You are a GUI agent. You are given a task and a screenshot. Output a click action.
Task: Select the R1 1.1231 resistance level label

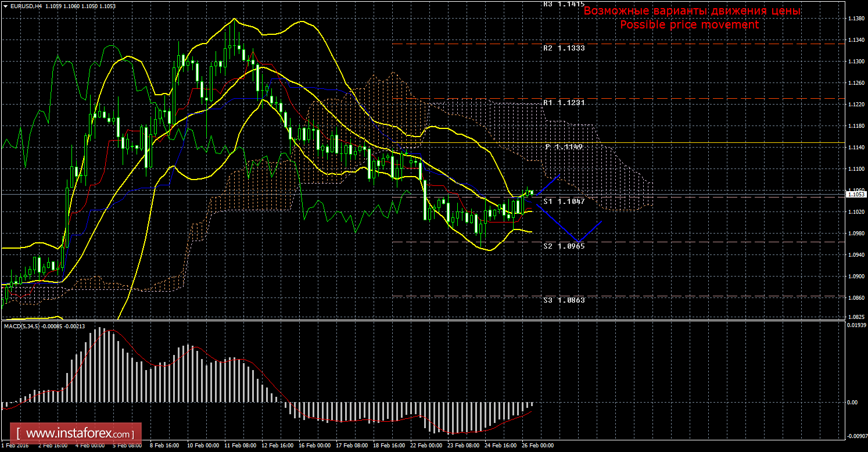tap(564, 102)
